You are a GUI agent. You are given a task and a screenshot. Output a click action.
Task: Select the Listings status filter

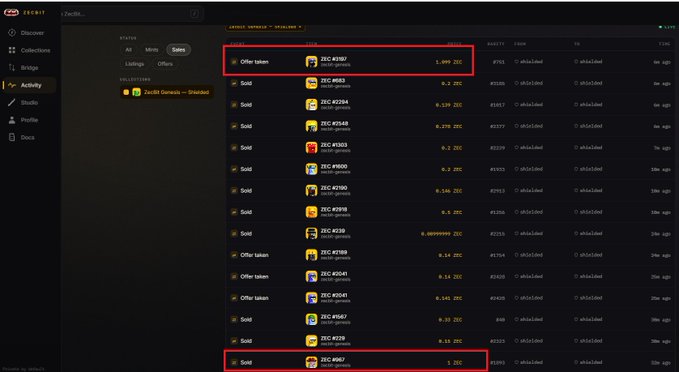(134, 64)
